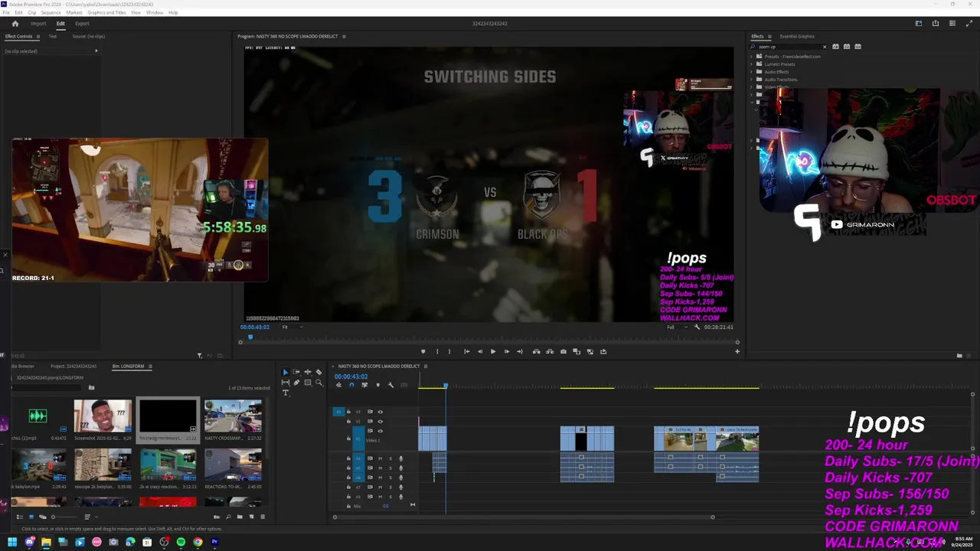Click the New Item icon in Project panel

(x=251, y=517)
